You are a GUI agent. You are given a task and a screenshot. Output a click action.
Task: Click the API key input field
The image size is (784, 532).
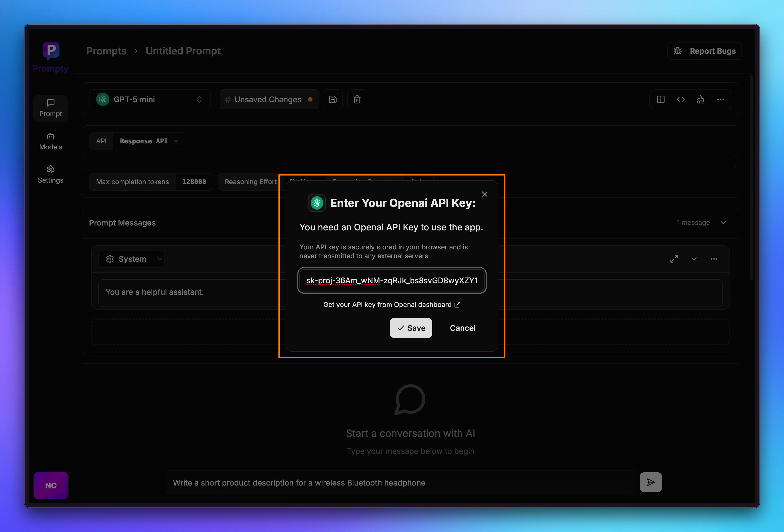391,280
